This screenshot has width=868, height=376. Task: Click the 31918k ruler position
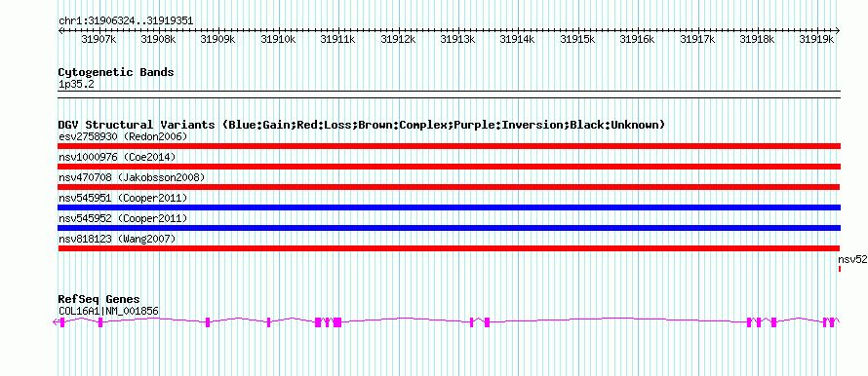coord(757,39)
